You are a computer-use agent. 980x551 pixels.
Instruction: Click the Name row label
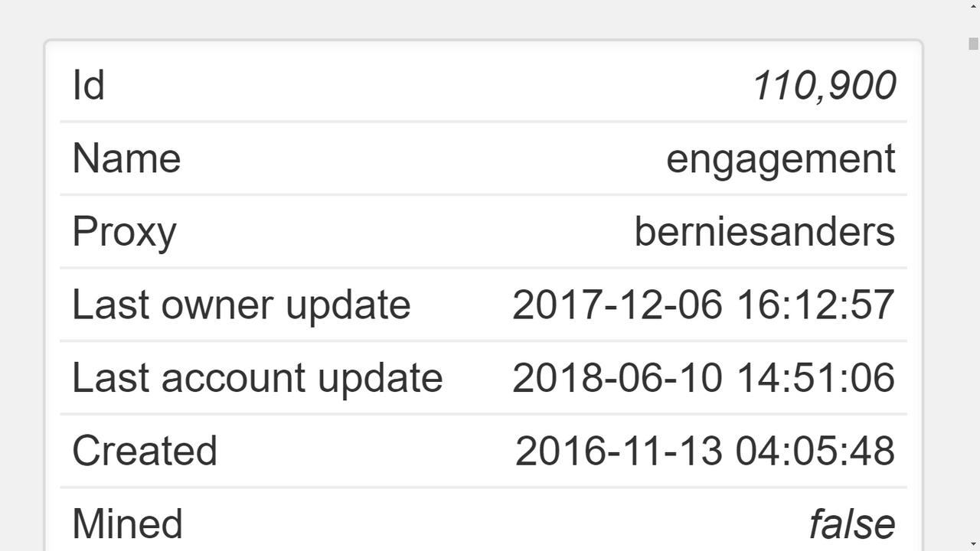point(126,158)
